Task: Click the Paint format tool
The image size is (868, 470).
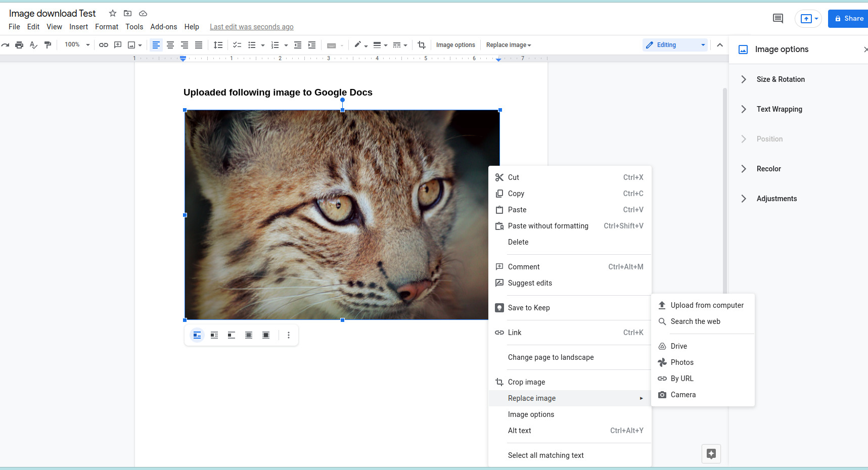Action: (x=48, y=45)
